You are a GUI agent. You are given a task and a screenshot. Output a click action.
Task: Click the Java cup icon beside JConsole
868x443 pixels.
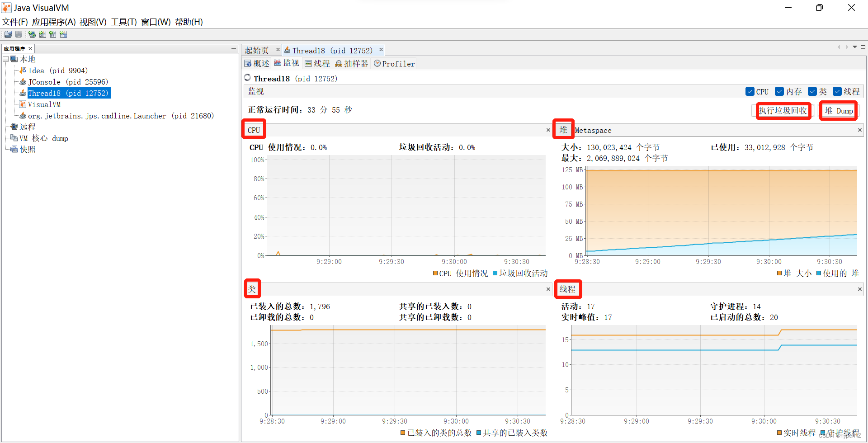coord(23,82)
